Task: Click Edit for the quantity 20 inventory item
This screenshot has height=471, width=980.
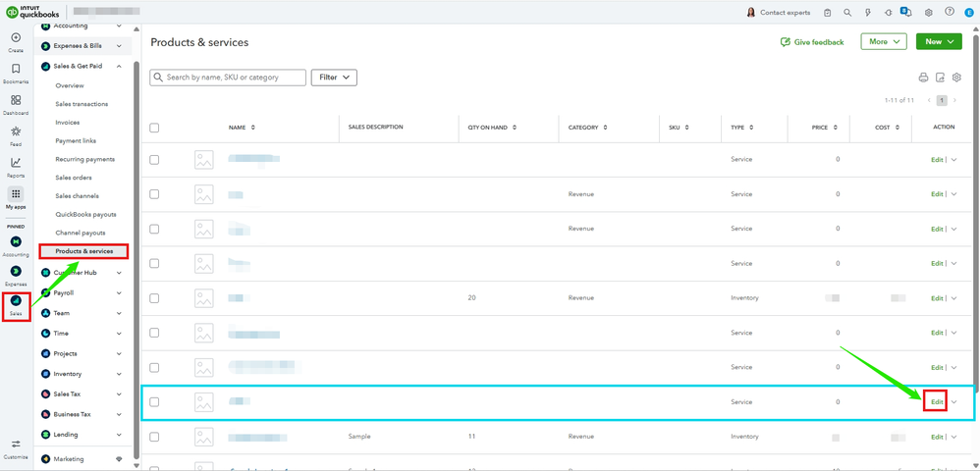Action: [x=937, y=298]
